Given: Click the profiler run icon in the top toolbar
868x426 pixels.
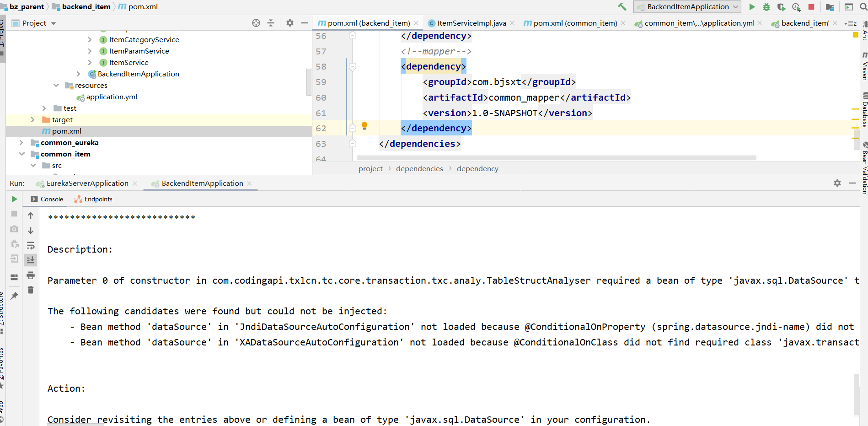Looking at the screenshot, I should (x=796, y=7).
